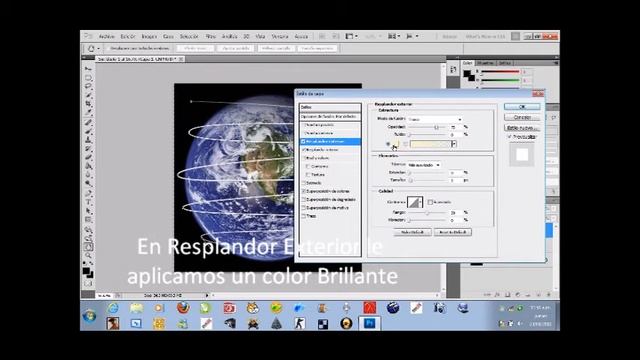Open the tool preset picker in options bar
The height and width of the screenshot is (360, 640).
93,49
